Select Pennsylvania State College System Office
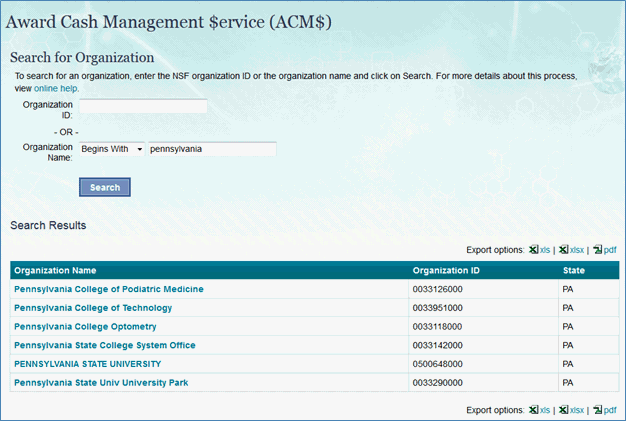 pyautogui.click(x=105, y=345)
